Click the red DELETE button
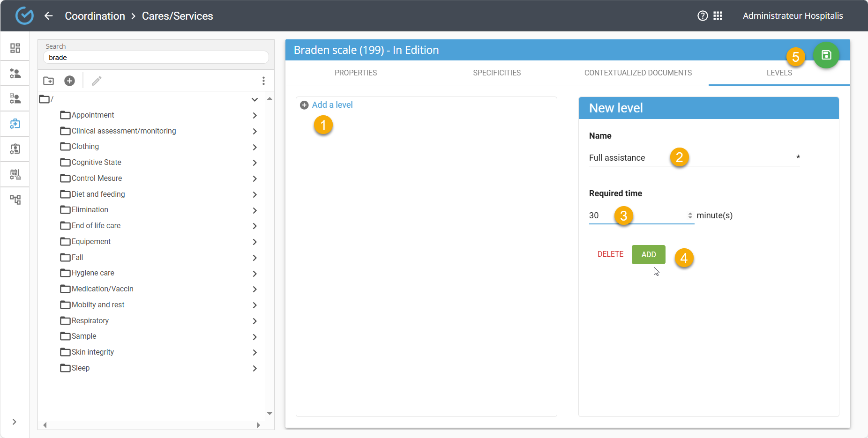Viewport: 868px width, 438px height. point(610,254)
